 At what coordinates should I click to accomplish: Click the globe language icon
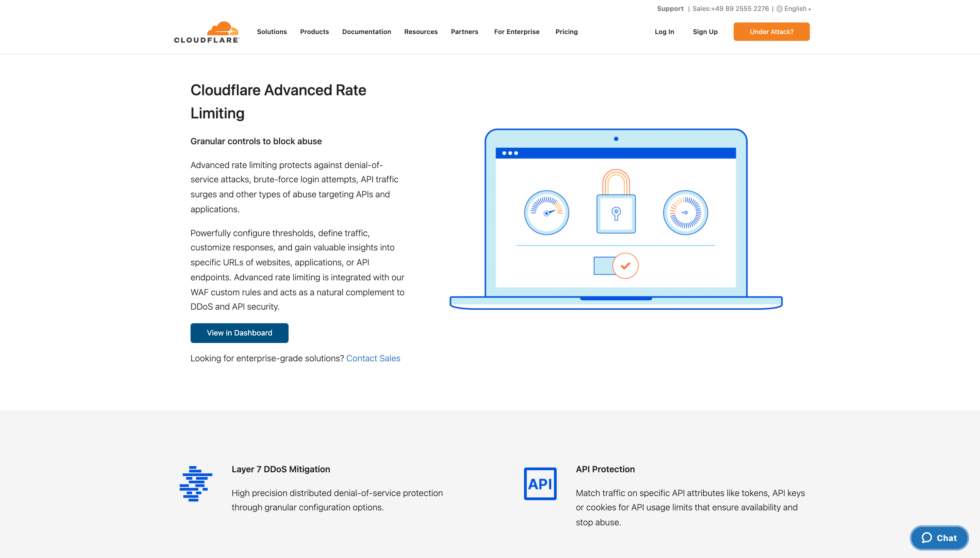coord(779,9)
